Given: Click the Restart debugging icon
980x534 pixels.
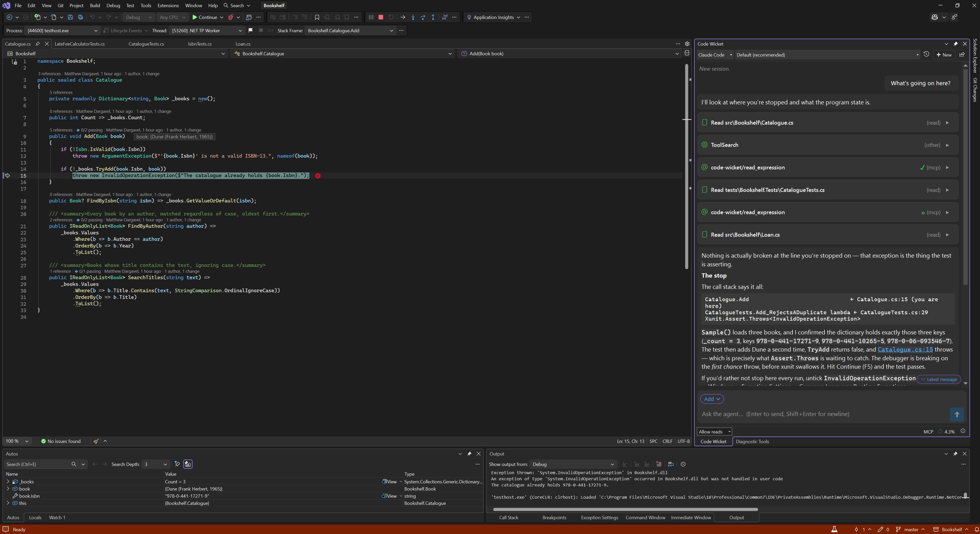Looking at the screenshot, I should (x=391, y=17).
